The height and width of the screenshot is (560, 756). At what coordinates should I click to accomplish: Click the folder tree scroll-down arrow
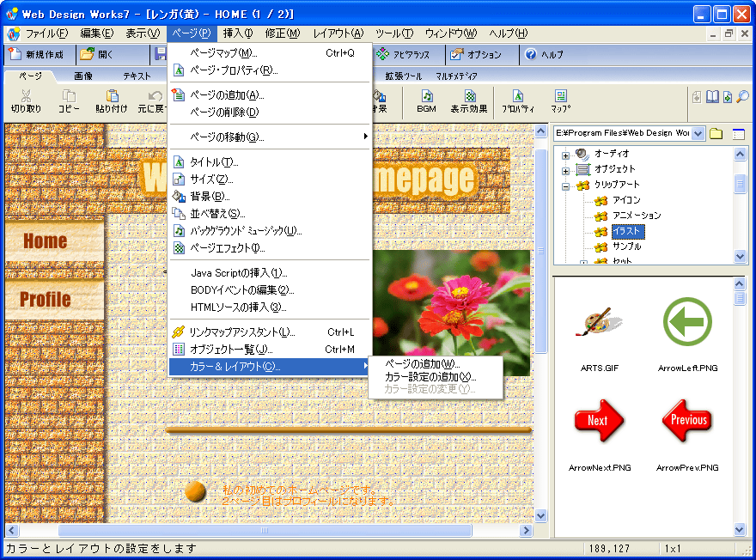pos(740,257)
